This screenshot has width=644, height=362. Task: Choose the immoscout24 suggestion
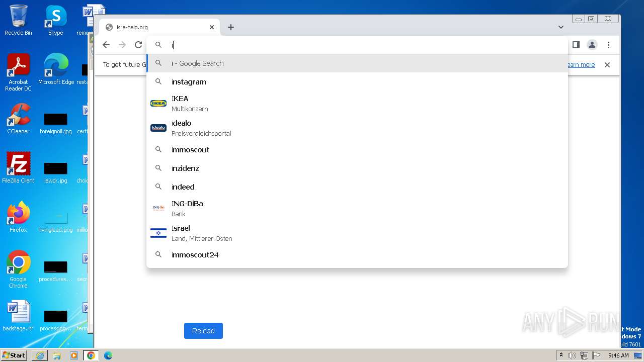[357, 255]
